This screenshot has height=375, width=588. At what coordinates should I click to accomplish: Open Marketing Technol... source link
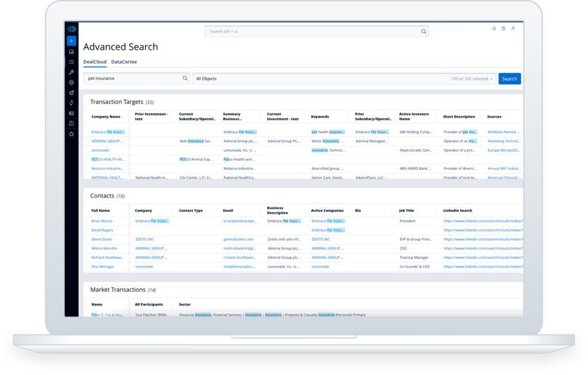pos(504,141)
